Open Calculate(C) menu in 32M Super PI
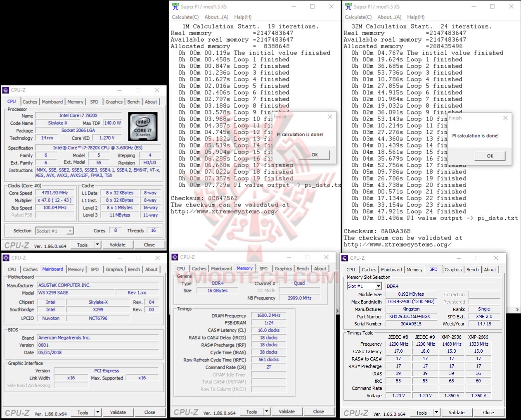This screenshot has width=521, height=420. click(x=358, y=17)
